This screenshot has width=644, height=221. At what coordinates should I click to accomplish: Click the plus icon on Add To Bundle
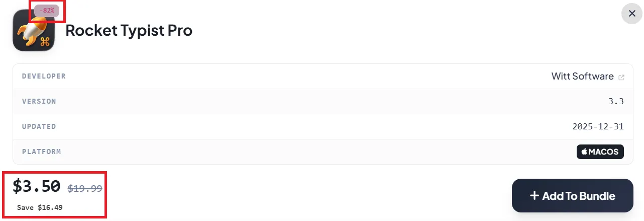(x=534, y=195)
